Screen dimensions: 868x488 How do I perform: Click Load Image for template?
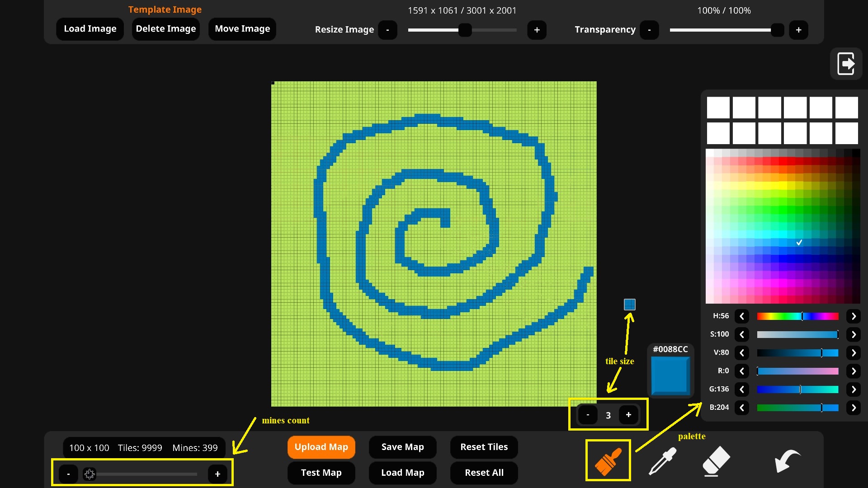tap(90, 29)
